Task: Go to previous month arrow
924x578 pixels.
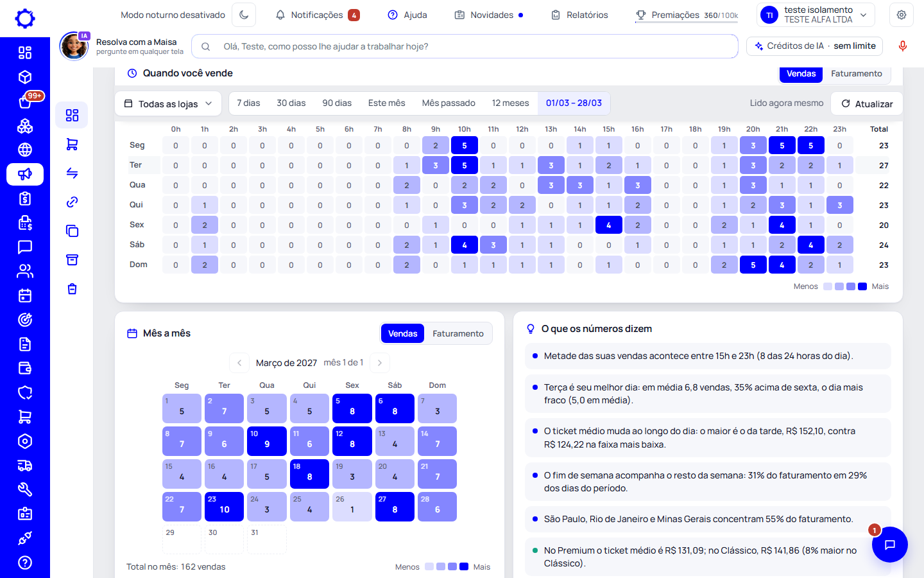Action: coord(239,363)
